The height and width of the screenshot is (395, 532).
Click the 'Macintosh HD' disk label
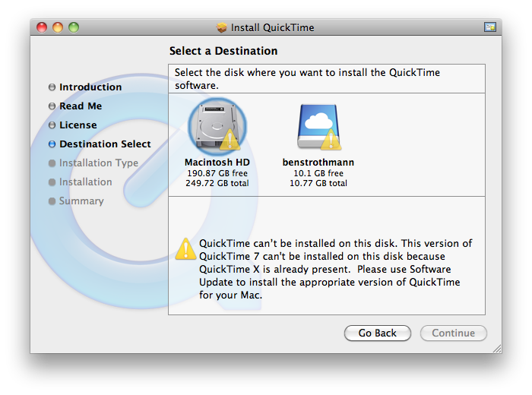[217, 163]
